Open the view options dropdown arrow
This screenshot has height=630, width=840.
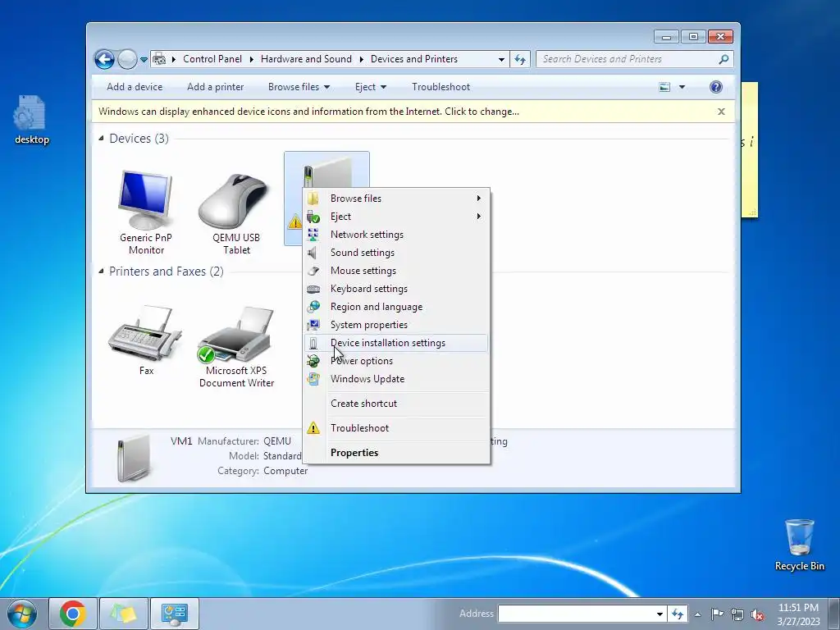pyautogui.click(x=682, y=87)
